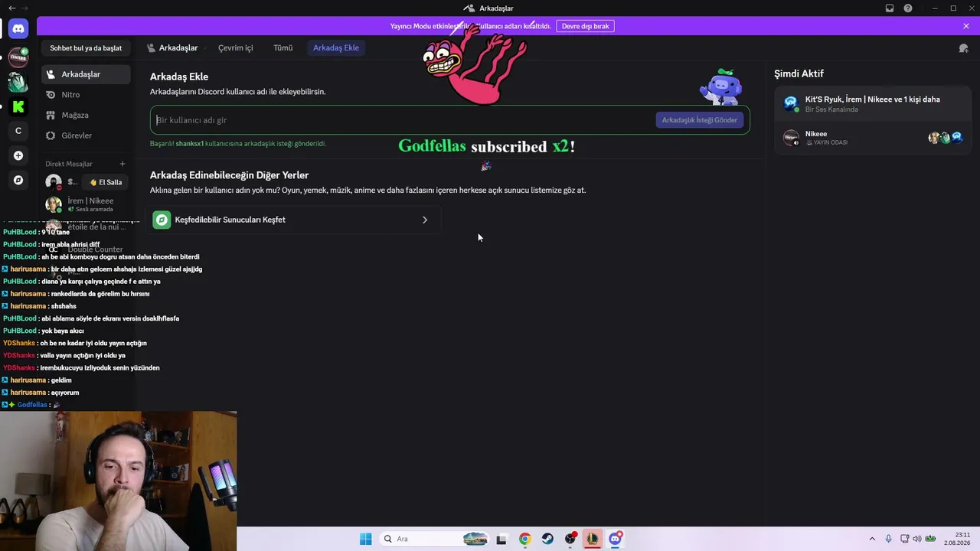
Task: Click the Direkt Mesajlar header
Action: pos(69,164)
